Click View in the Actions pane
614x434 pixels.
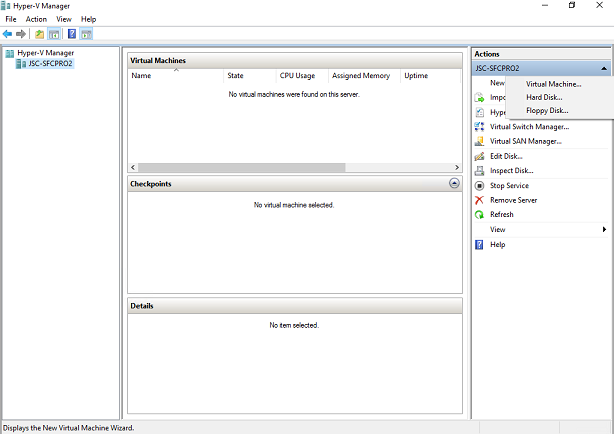(497, 230)
